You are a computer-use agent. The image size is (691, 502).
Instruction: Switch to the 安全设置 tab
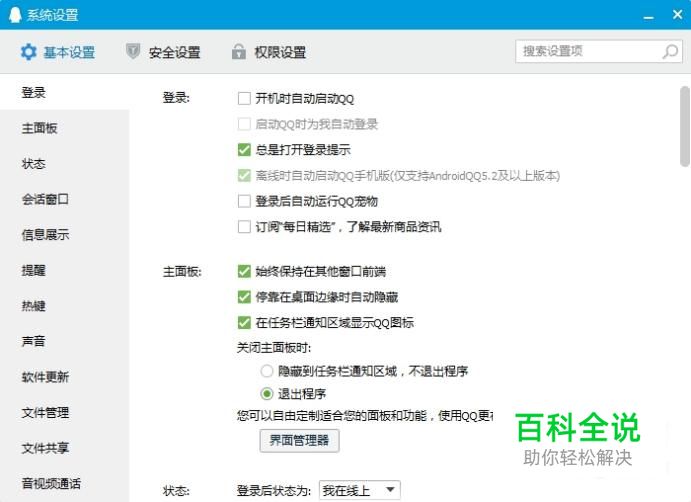coord(163,52)
